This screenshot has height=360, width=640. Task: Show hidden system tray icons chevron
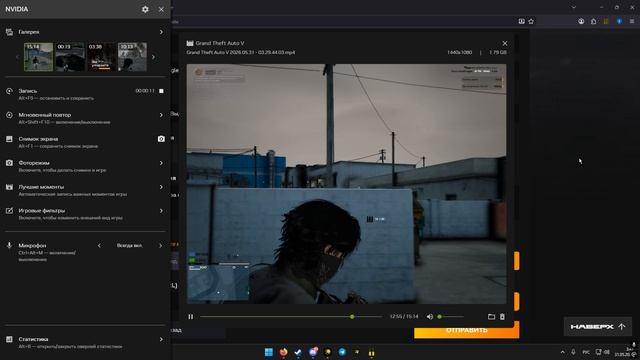pyautogui.click(x=562, y=352)
